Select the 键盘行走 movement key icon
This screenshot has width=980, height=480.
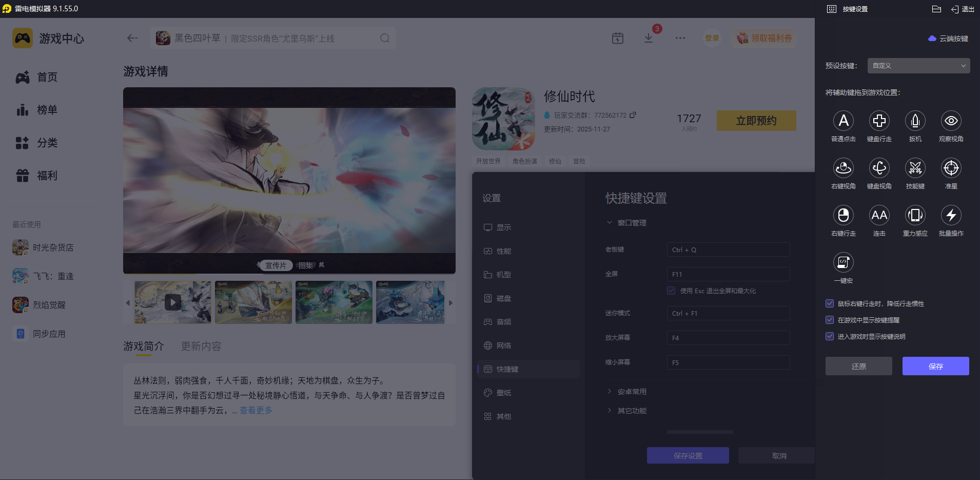879,121
